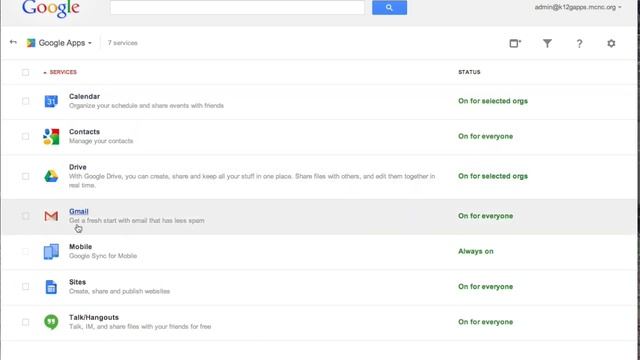Click the Drive triangle icon
Image resolution: width=640 pixels, height=360 pixels.
(51, 176)
